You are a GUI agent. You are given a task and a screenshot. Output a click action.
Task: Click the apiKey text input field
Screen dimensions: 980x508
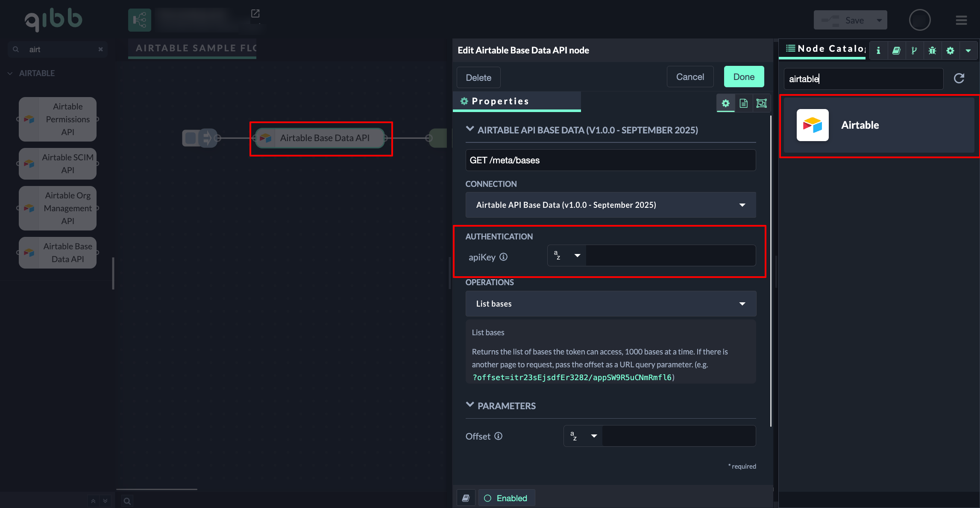point(670,256)
